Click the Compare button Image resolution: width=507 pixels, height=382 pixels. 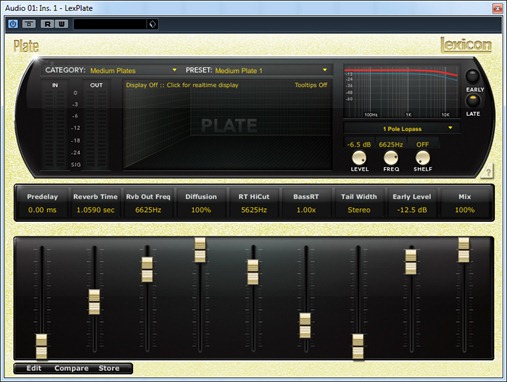click(x=71, y=368)
